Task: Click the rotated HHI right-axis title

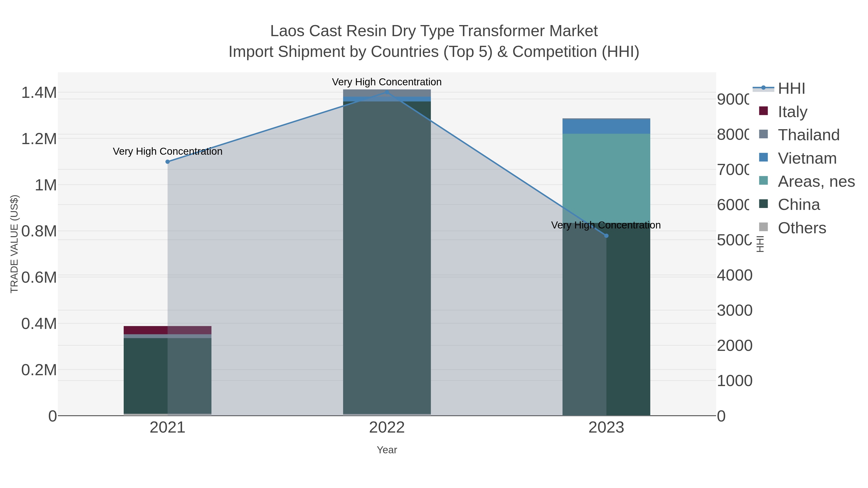Action: point(760,244)
